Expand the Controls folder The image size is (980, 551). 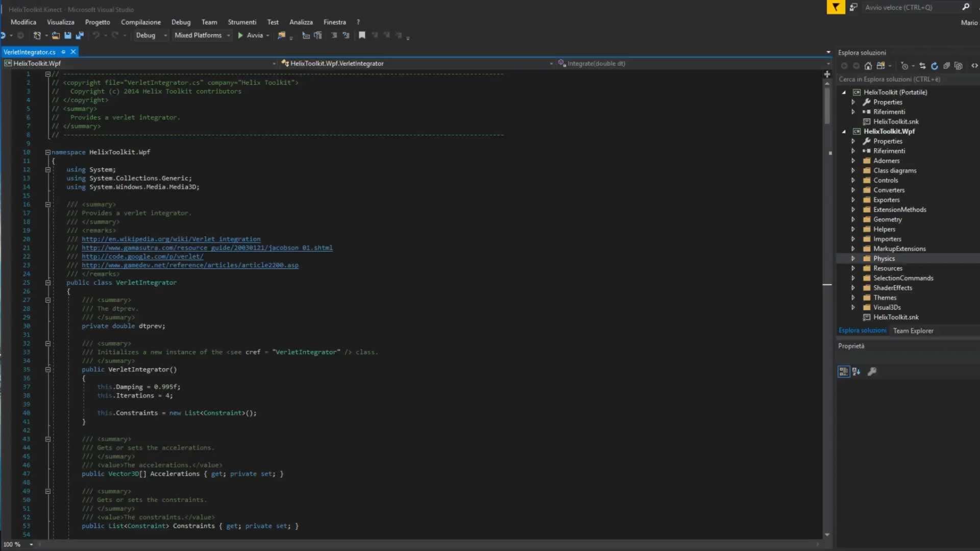coord(853,180)
